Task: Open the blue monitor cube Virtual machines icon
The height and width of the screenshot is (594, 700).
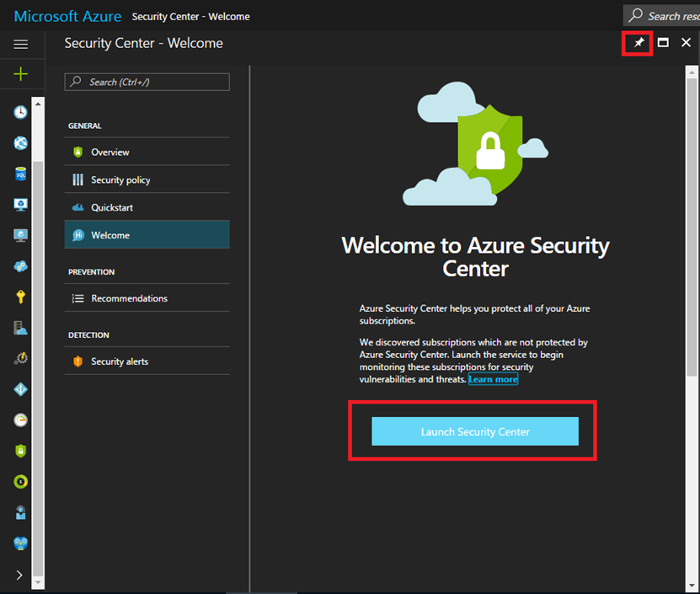Action: tap(20, 205)
